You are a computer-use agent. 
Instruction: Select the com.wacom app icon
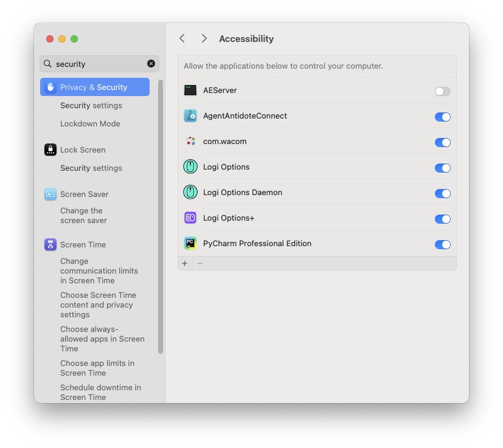point(190,141)
